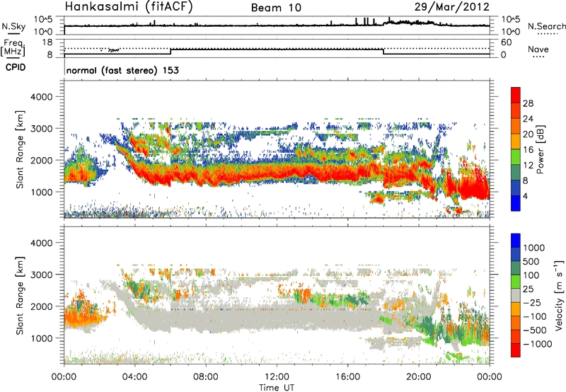The height and width of the screenshot is (392, 566).
Task: Click the '12:00' time axis tick
Action: [277, 377]
